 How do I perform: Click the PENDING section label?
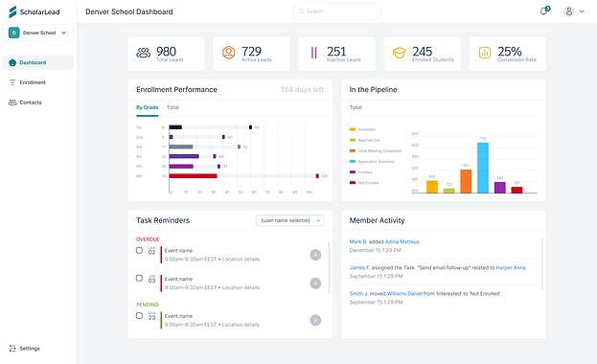tap(148, 305)
